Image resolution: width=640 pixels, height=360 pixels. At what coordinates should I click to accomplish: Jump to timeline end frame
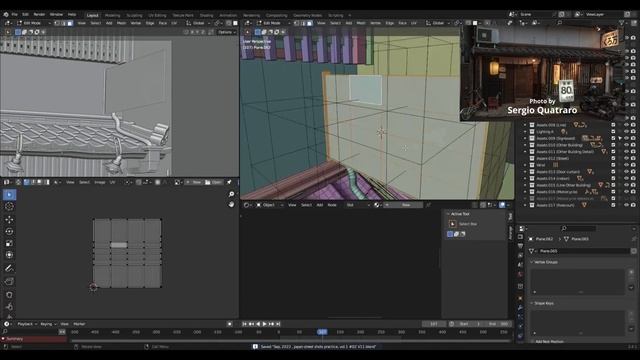pos(278,324)
